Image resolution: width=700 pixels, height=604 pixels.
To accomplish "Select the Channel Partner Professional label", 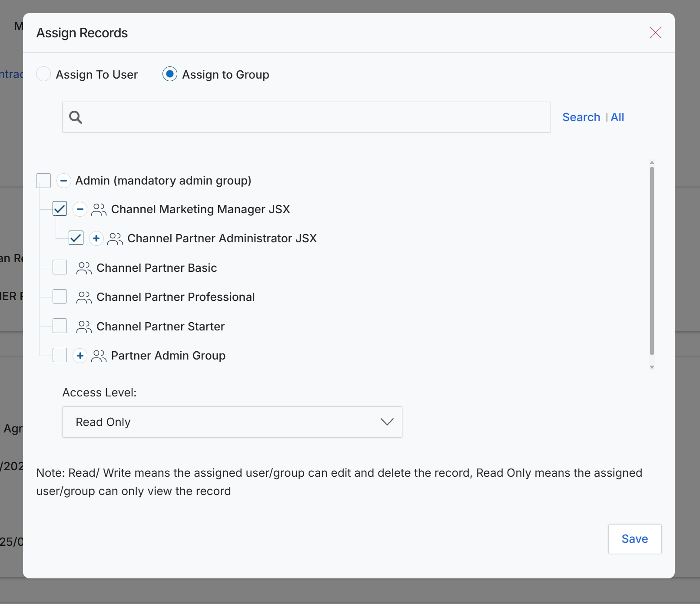I will [x=176, y=297].
